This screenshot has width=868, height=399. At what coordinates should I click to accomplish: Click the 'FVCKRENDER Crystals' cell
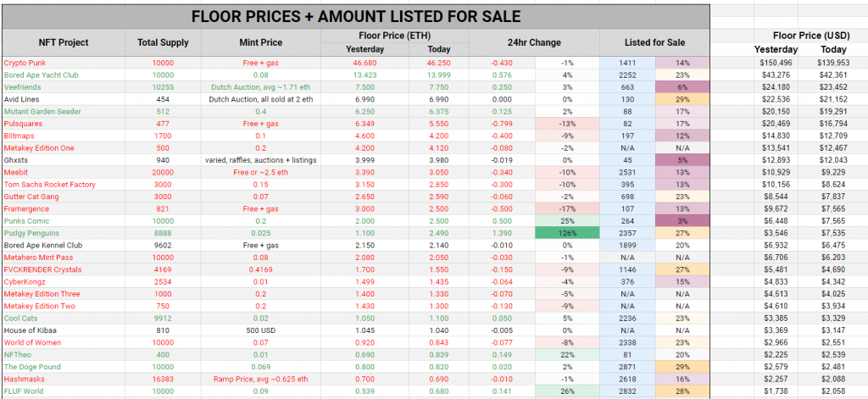pyautogui.click(x=64, y=270)
